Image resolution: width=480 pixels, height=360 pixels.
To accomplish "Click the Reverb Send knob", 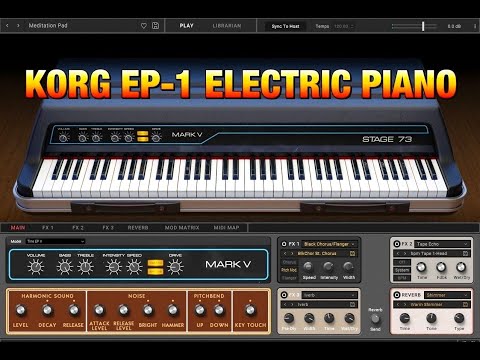I will 375,319.
